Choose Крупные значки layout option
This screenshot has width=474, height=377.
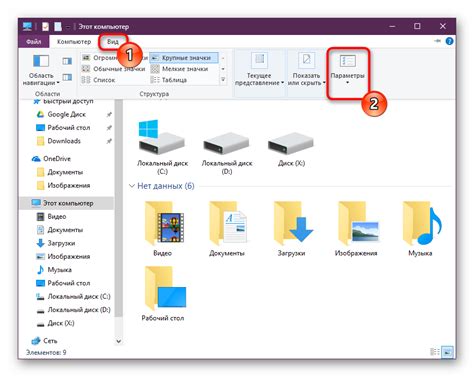click(x=184, y=58)
